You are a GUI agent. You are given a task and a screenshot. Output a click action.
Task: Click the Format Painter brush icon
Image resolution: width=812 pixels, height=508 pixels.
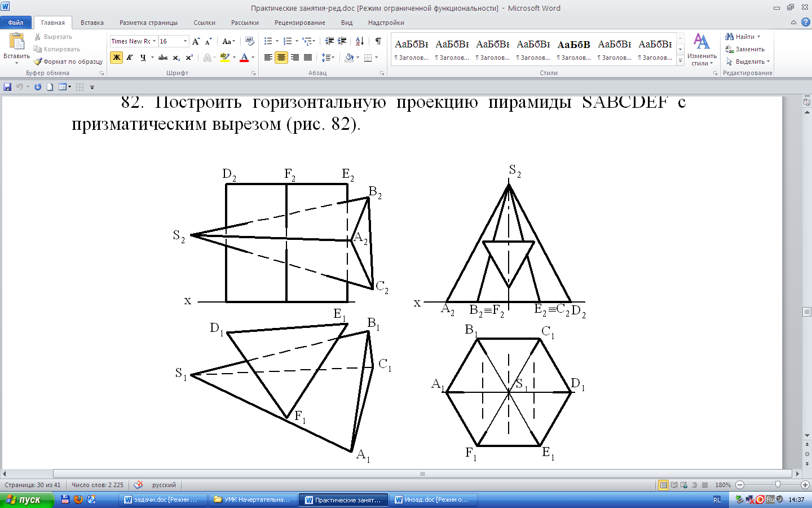[x=38, y=62]
